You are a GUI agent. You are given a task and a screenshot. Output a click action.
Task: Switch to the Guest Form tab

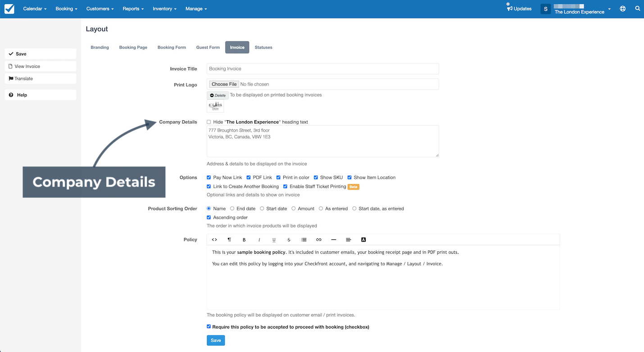point(208,47)
